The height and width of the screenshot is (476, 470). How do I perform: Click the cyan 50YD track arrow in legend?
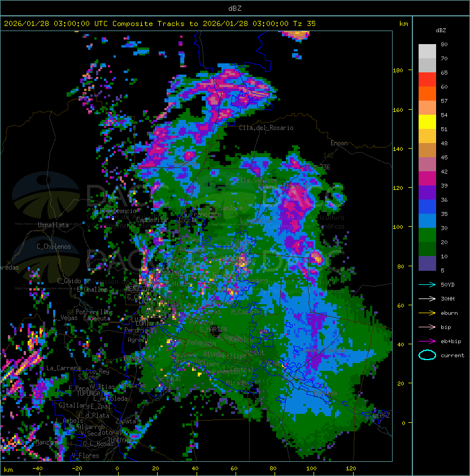[427, 284]
